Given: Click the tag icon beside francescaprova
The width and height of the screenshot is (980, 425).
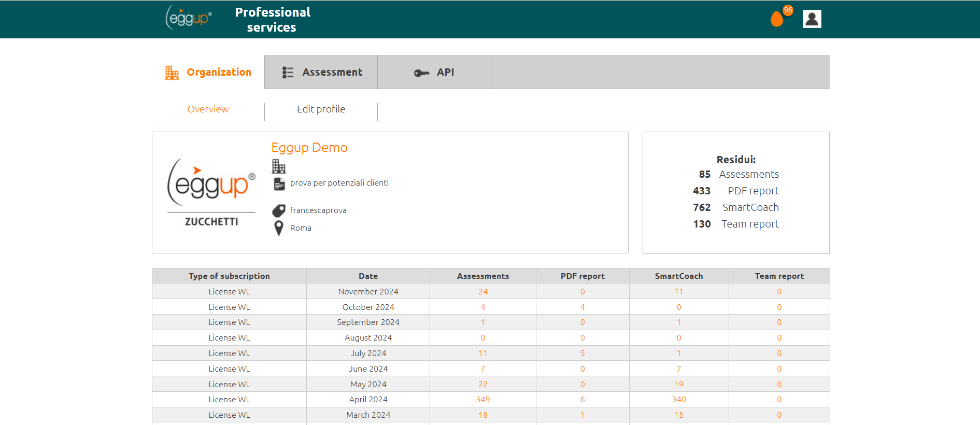Looking at the screenshot, I should point(279,210).
